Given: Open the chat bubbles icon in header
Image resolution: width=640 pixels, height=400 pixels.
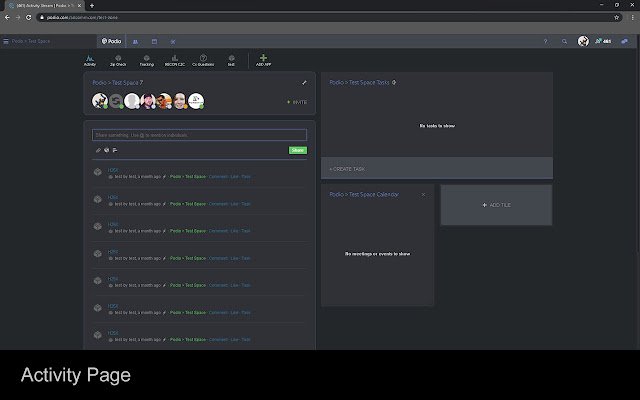Looking at the screenshot, I should (x=624, y=41).
